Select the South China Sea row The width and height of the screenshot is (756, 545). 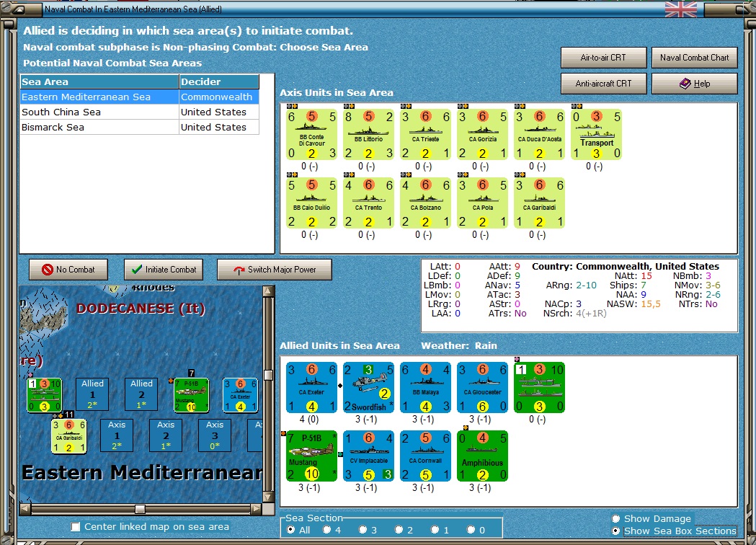click(139, 112)
